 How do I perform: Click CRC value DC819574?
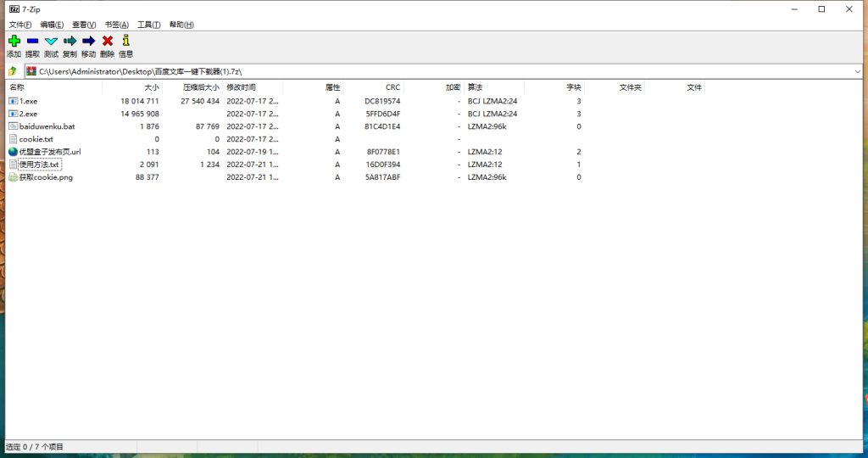[382, 101]
